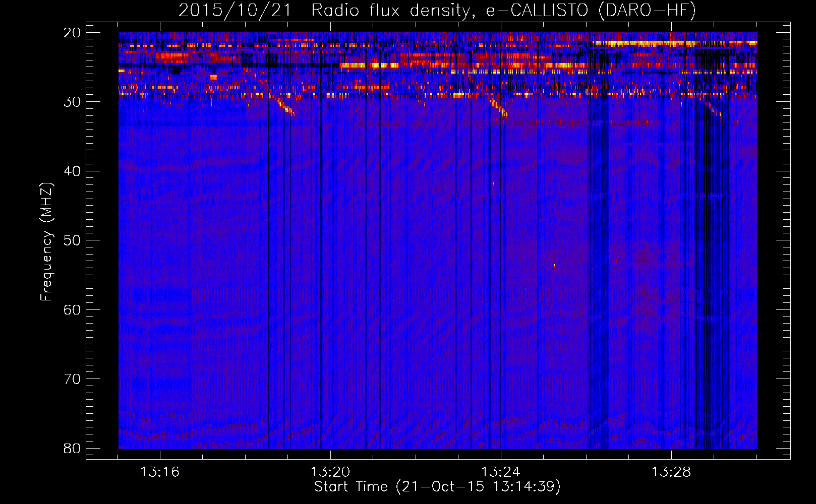Click the 70 MHz frequency label

(x=72, y=379)
